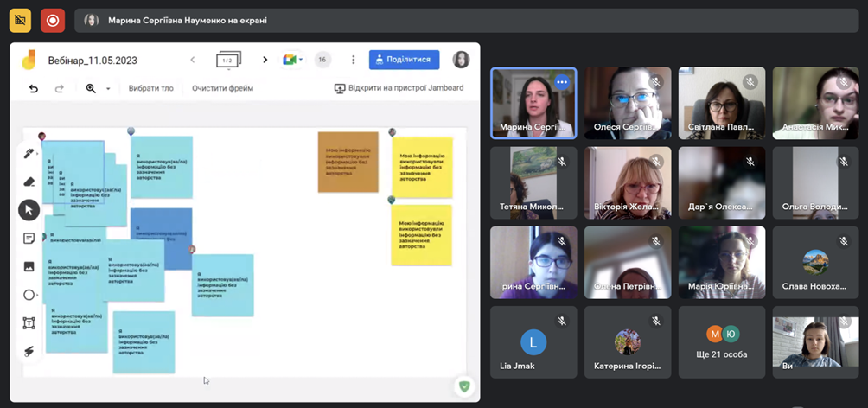Image resolution: width=868 pixels, height=408 pixels.
Task: Expand the frame bar showing 1/2
Action: click(x=228, y=60)
